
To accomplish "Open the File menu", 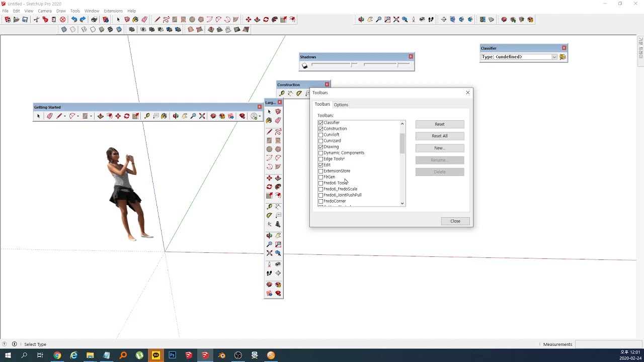I will (5, 11).
